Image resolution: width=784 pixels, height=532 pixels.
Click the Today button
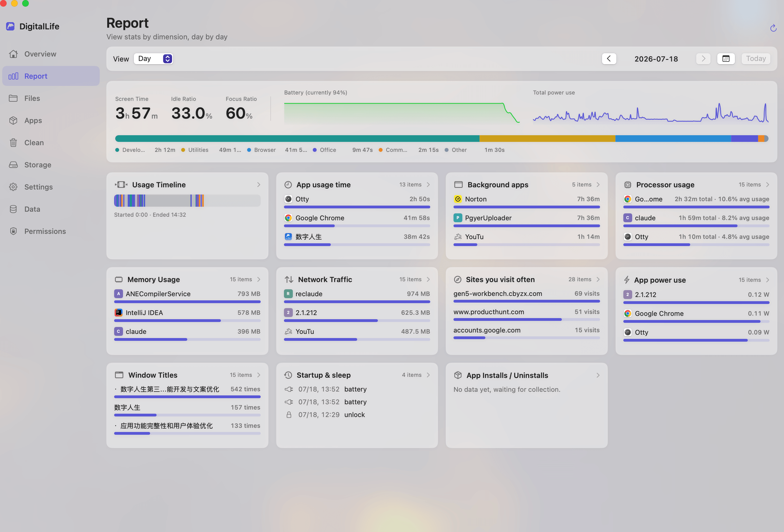pyautogui.click(x=756, y=59)
